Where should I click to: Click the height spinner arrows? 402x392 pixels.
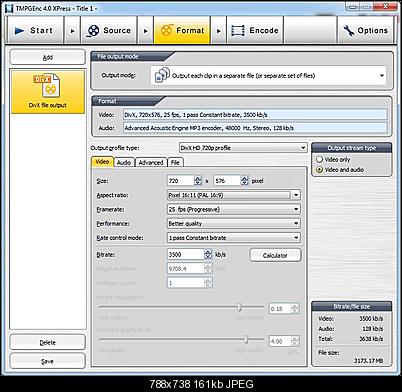[245, 181]
